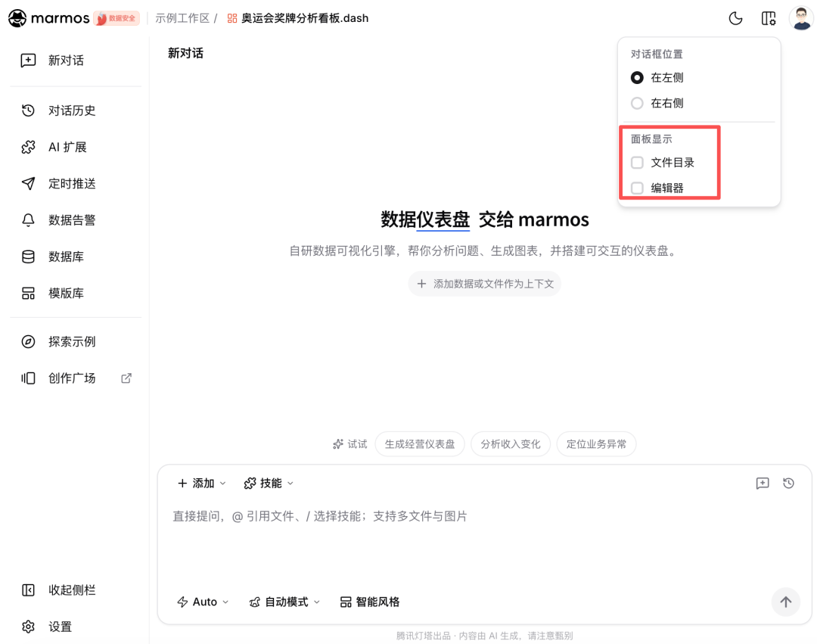This screenshot has height=644, width=817.
Task: Open the user avatar menu
Action: tap(801, 18)
